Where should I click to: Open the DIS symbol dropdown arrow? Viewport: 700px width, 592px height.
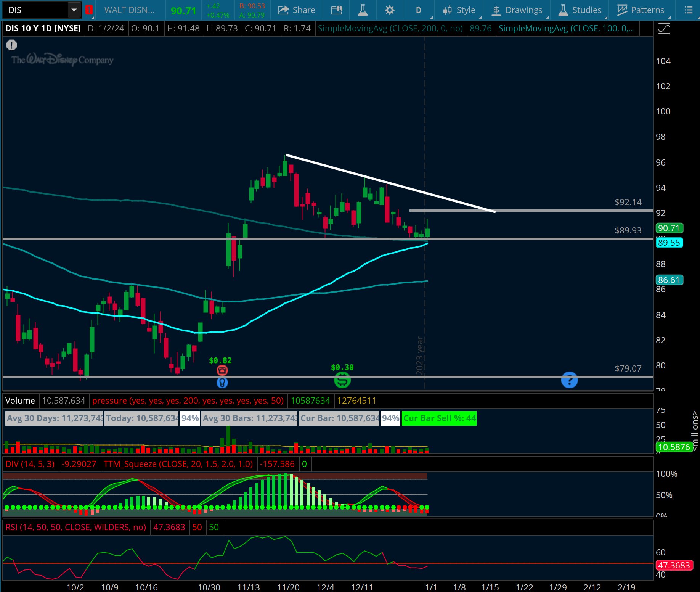tap(74, 10)
